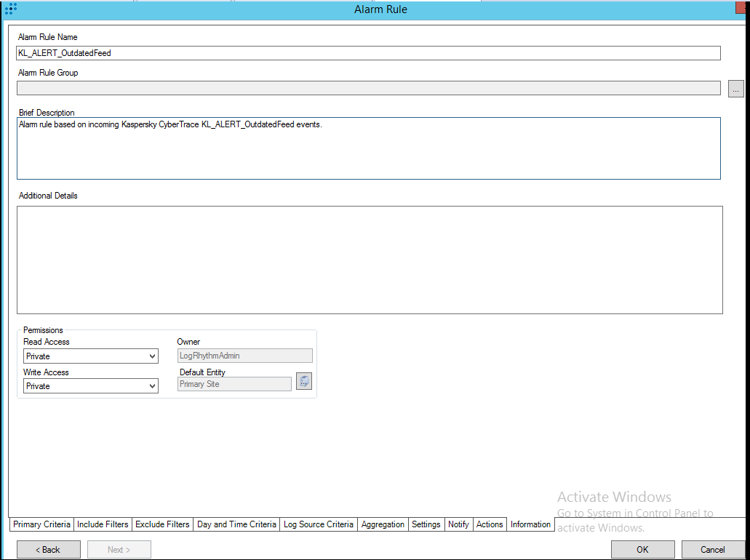Screen dimensions: 750x560
Task: Open the Notify tab
Action: pyautogui.click(x=458, y=524)
